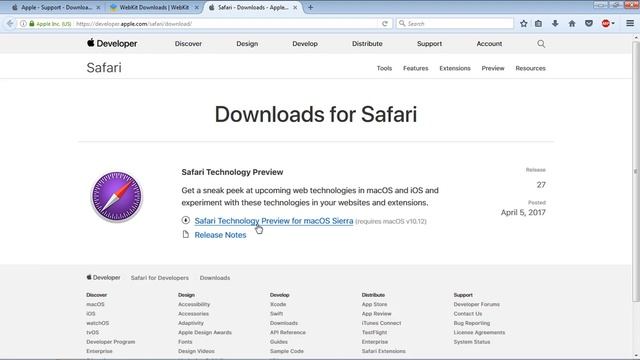Open site identity info icon
Viewport: 640px width, 360px height.
pos(23,24)
